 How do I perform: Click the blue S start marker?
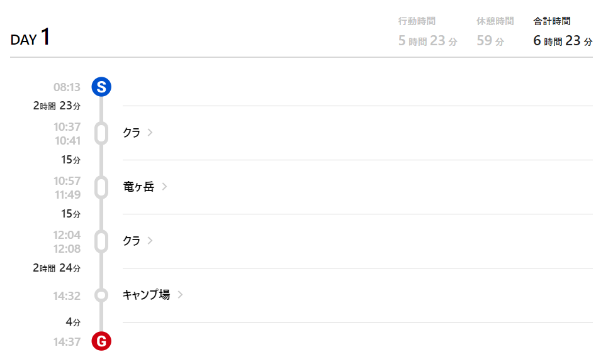101,87
